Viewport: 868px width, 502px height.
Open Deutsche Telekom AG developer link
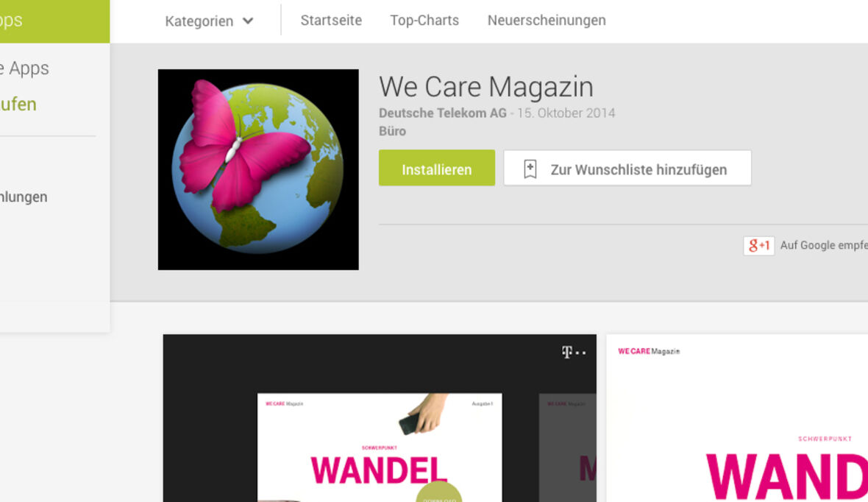pyautogui.click(x=442, y=113)
